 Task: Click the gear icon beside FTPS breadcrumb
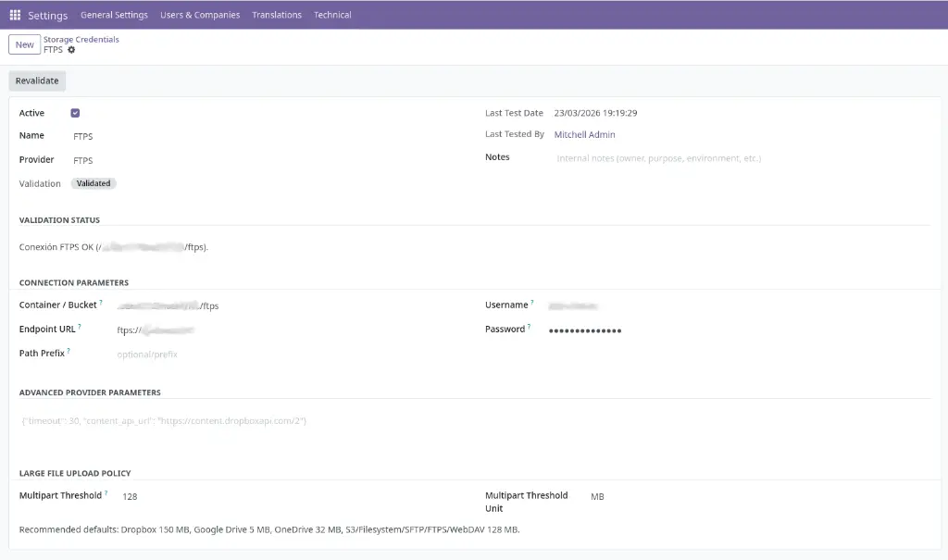(x=71, y=50)
